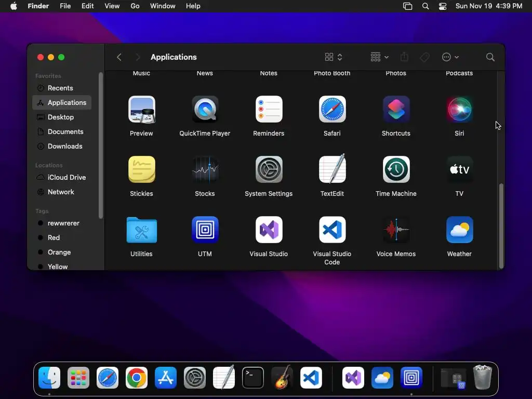Select Visual Studio Code in Applications folder
The image size is (532, 399).
click(x=332, y=230)
